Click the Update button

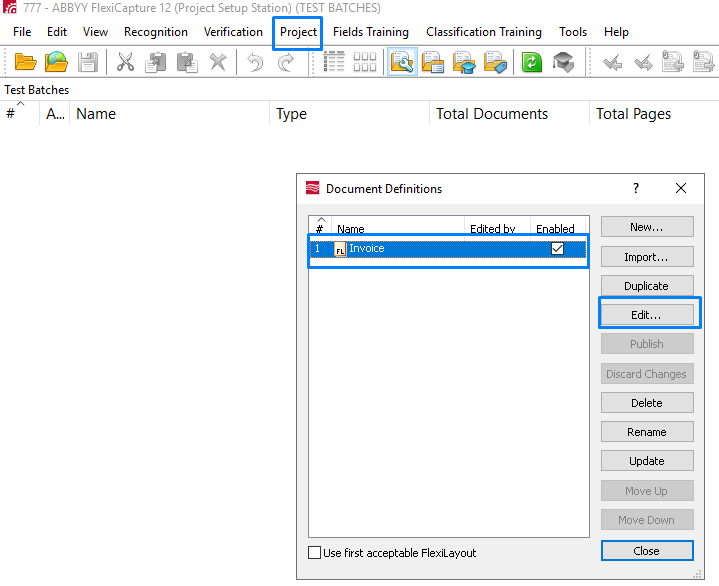(647, 461)
